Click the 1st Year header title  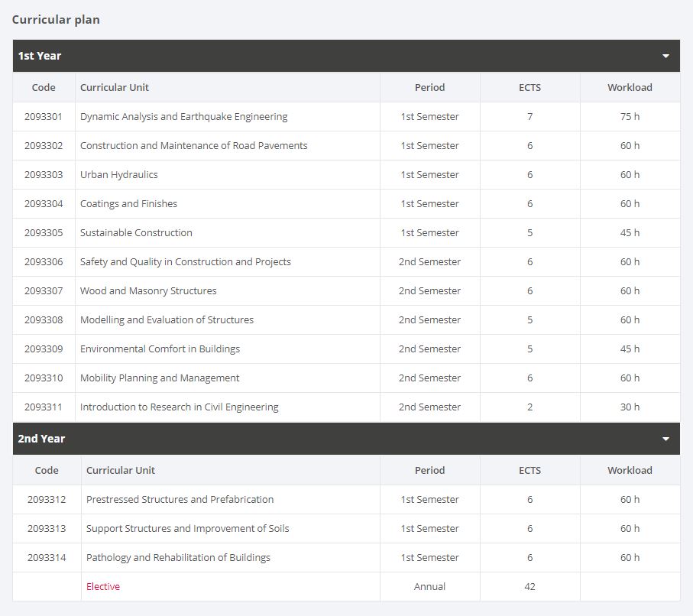tap(39, 56)
